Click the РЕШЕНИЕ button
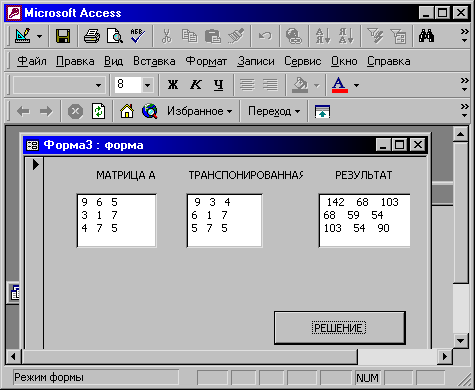Viewport: 475px width, 390px height. pos(340,328)
